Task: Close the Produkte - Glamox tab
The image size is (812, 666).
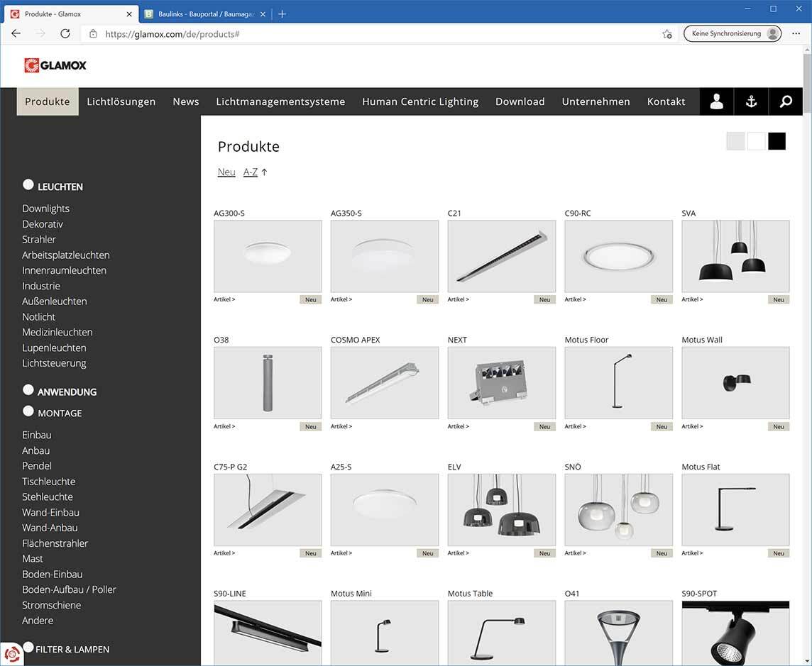Action: click(x=129, y=14)
